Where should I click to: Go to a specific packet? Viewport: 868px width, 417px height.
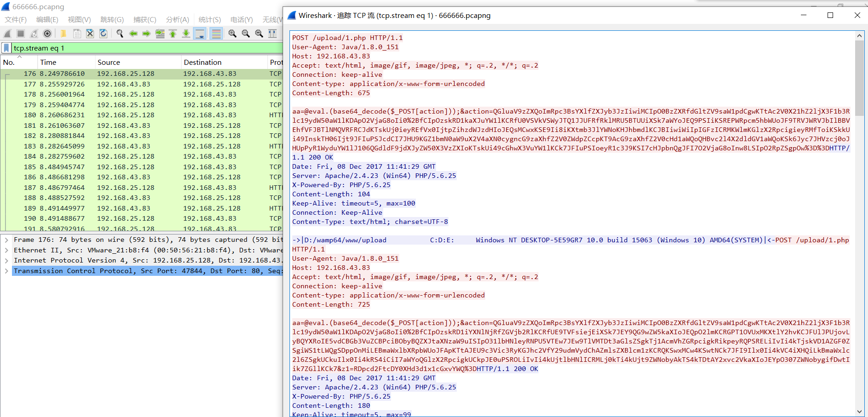(x=160, y=34)
